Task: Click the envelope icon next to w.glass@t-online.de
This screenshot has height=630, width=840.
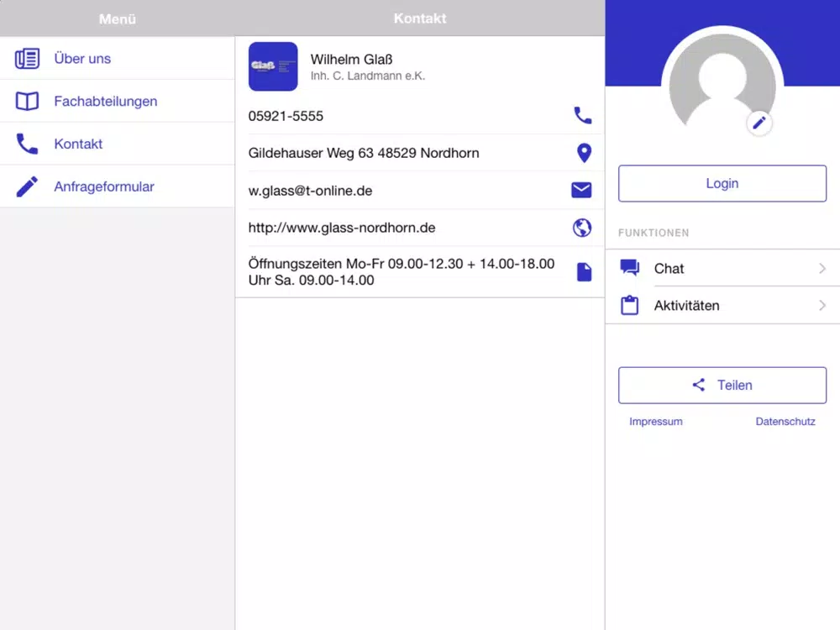Action: [581, 190]
